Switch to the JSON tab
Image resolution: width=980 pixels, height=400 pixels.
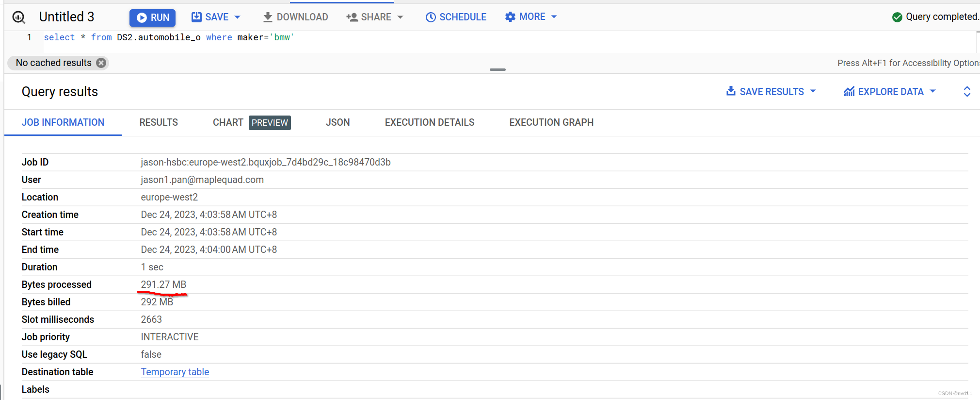(x=338, y=122)
